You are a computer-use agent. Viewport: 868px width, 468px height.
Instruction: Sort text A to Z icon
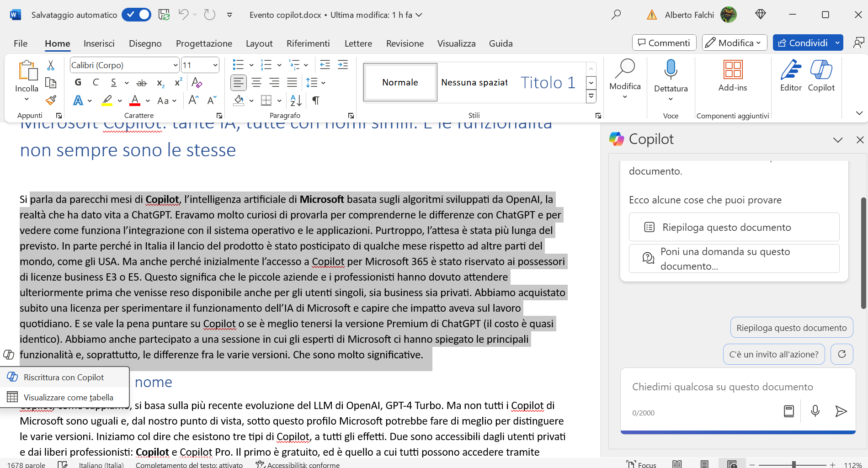[x=296, y=100]
